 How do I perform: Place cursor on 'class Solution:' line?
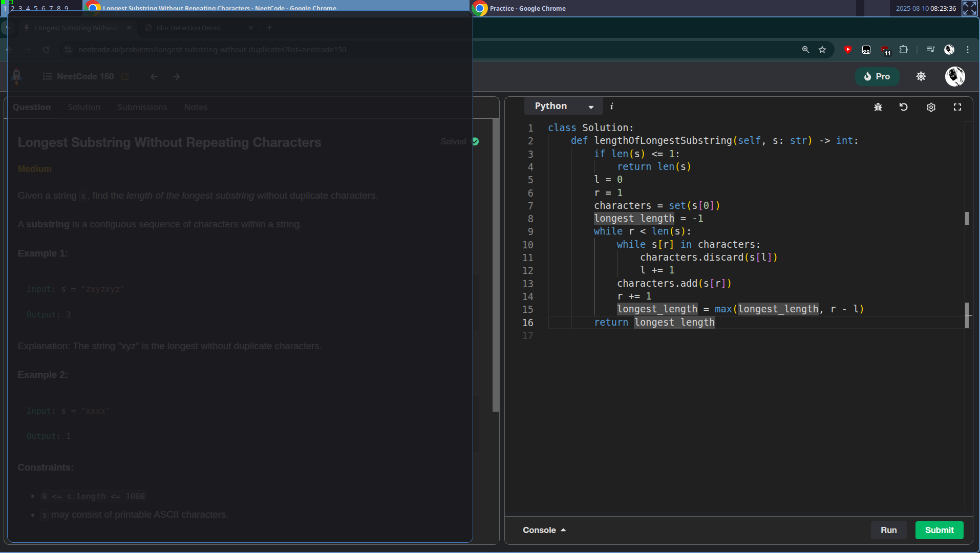coord(590,127)
